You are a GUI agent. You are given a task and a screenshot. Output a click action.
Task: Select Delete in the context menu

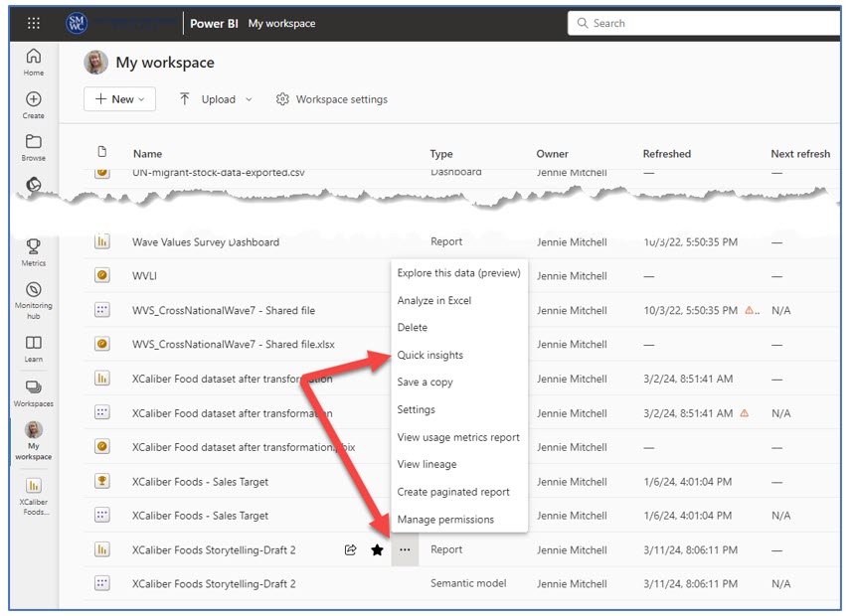tap(413, 328)
